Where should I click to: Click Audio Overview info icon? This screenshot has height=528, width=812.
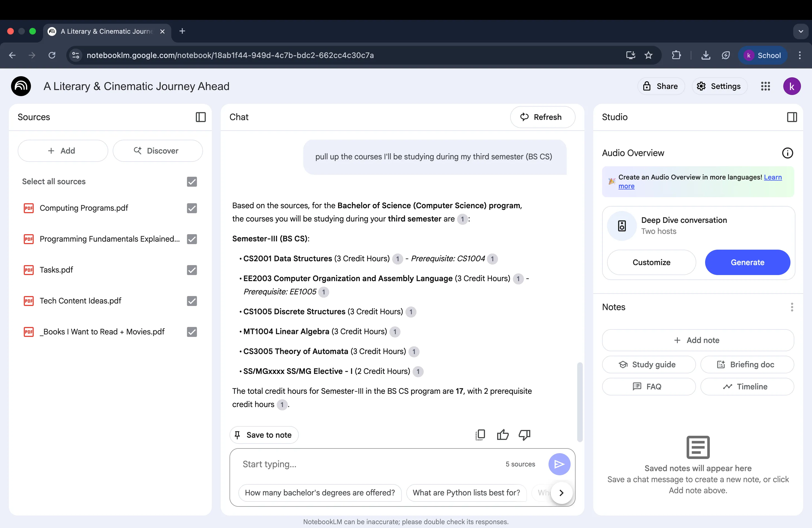pyautogui.click(x=787, y=153)
